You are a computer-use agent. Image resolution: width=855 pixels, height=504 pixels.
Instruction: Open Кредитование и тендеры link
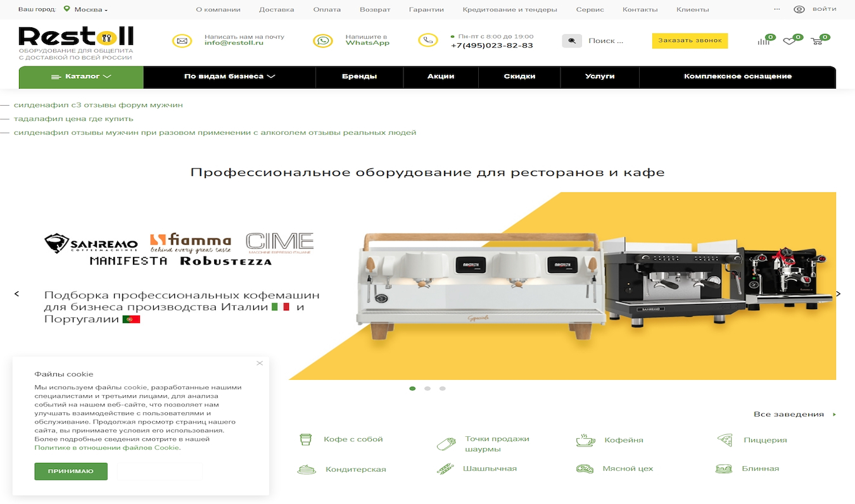(510, 9)
